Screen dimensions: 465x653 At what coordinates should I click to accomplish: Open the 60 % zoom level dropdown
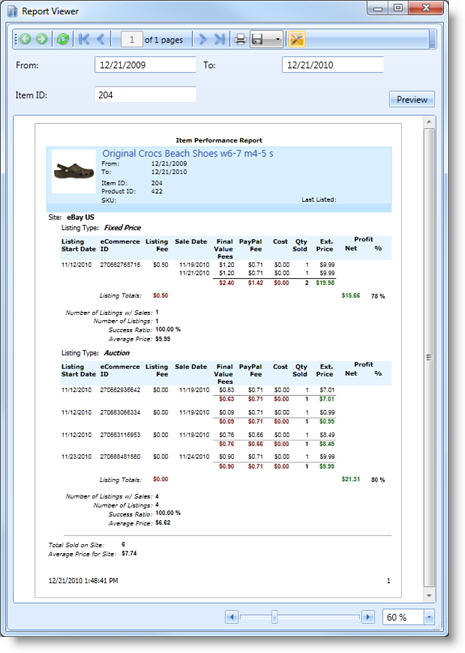429,617
